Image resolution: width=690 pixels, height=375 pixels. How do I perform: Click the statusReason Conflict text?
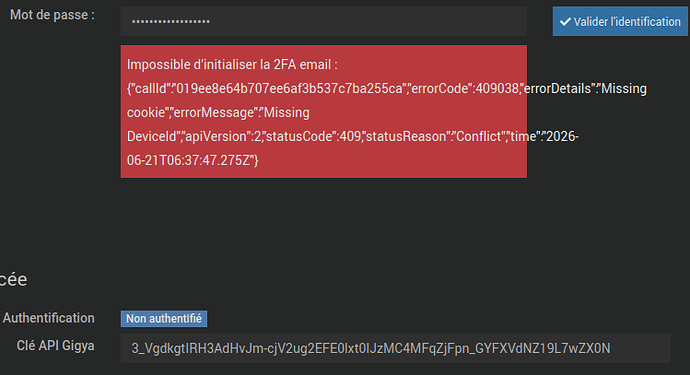tap(434, 136)
